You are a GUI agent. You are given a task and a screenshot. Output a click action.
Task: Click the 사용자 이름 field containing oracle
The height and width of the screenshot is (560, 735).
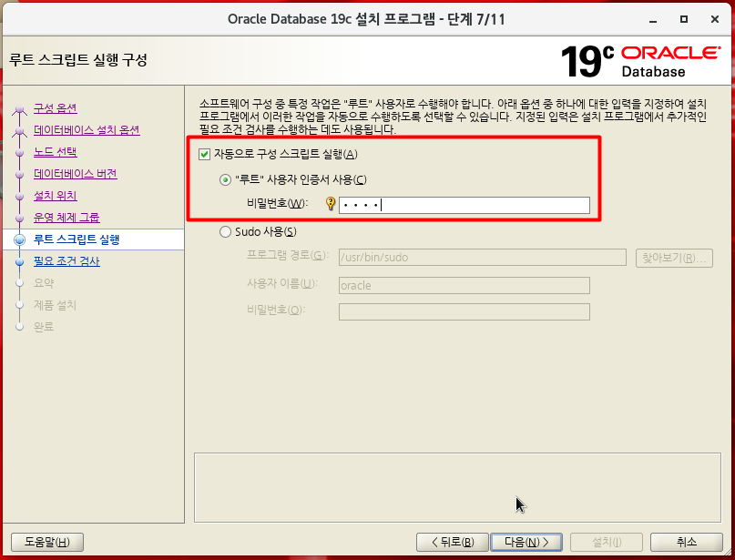464,285
